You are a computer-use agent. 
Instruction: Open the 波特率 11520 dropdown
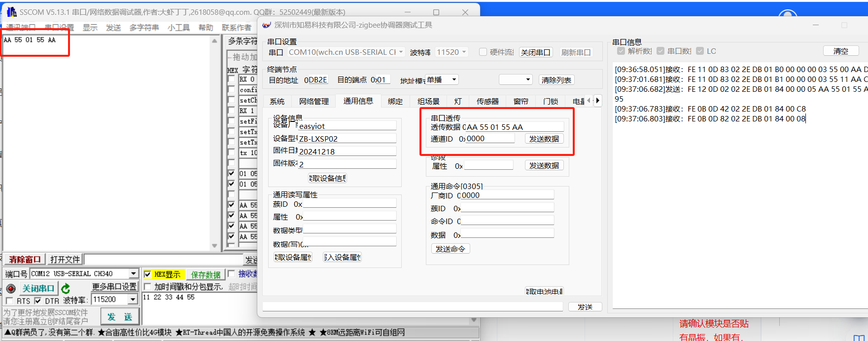tap(464, 52)
